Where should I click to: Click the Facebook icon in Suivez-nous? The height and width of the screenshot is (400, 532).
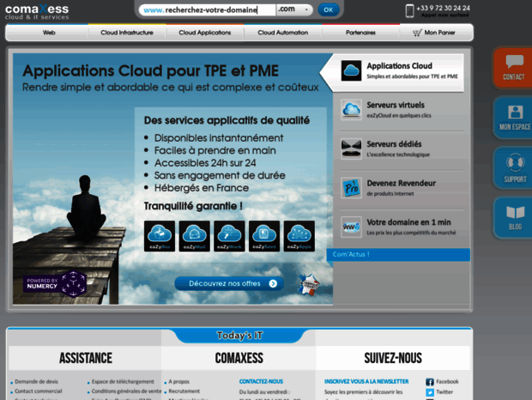tap(430, 381)
